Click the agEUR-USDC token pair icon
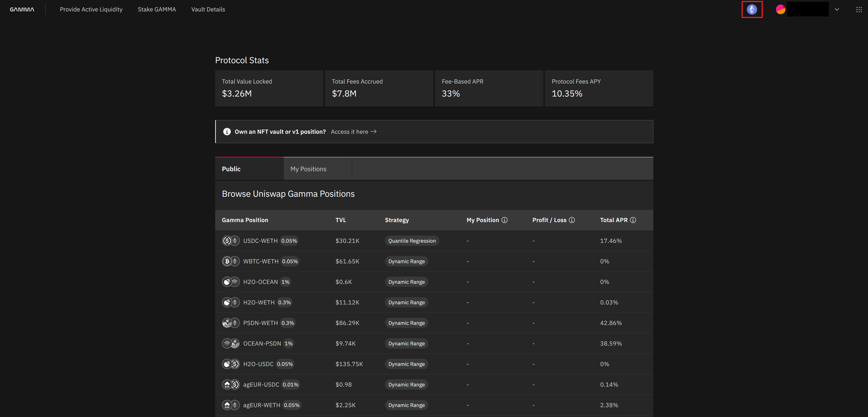Screen dimensions: 868x417 click(231, 385)
